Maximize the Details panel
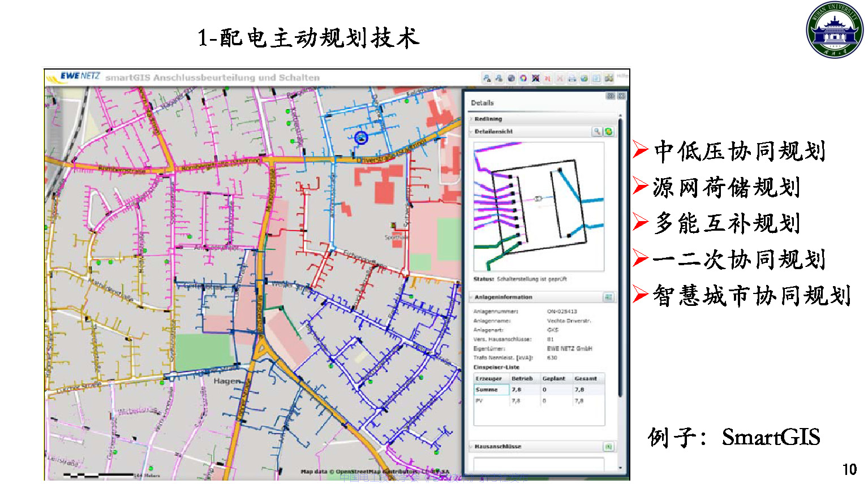The height and width of the screenshot is (484, 868). (x=621, y=96)
